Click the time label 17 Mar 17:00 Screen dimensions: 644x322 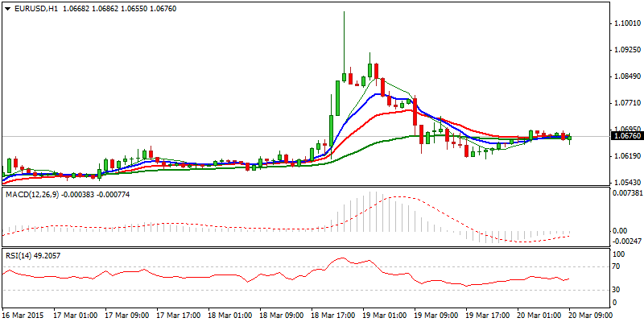179,314
